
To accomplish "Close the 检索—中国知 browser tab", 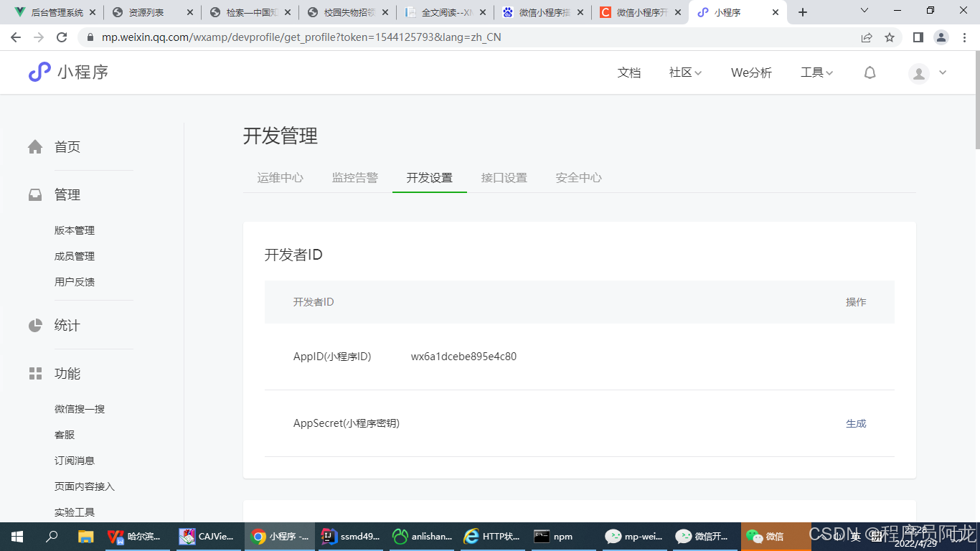I will point(287,12).
